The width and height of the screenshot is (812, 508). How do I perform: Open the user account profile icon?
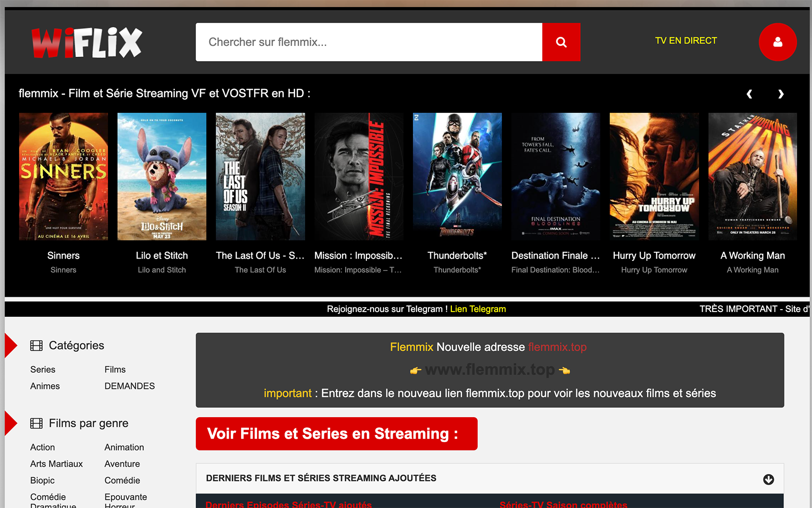(x=778, y=42)
